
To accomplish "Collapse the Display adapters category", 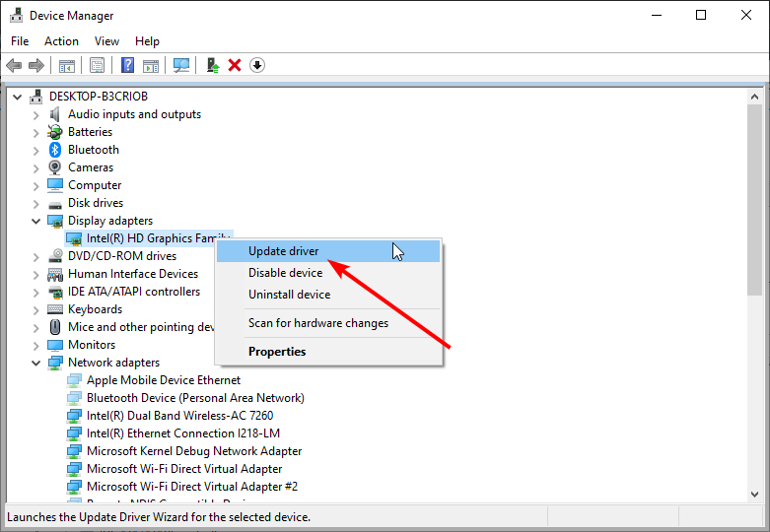I will point(35,221).
